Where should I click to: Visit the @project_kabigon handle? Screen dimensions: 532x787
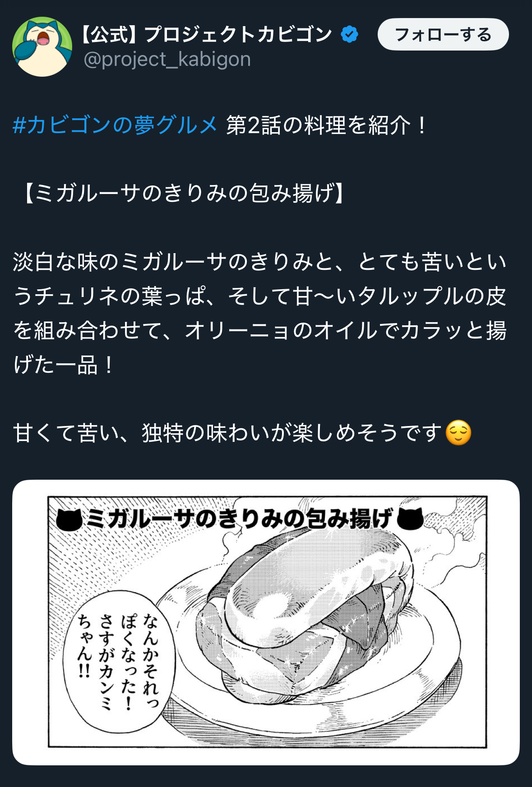click(167, 59)
